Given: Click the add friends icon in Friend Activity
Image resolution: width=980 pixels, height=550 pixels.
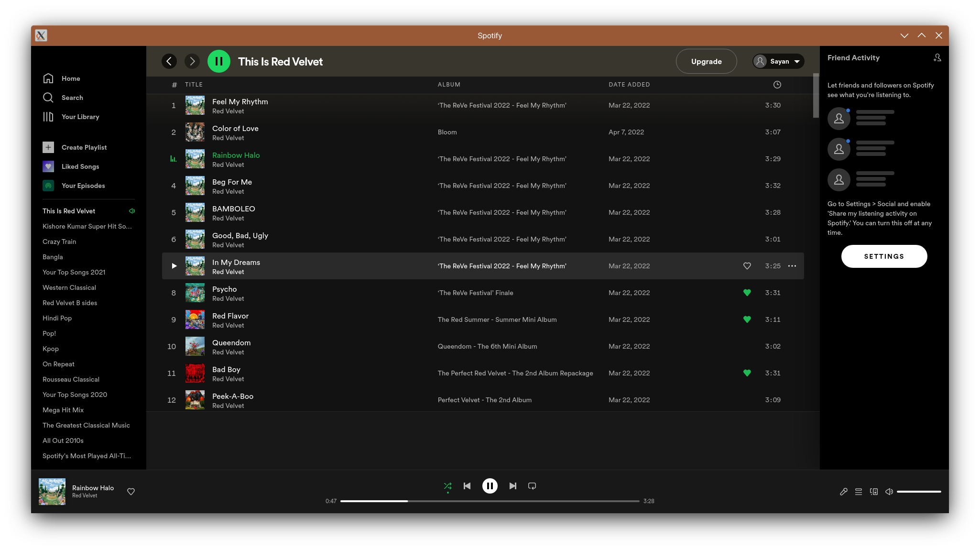Looking at the screenshot, I should coord(937,58).
